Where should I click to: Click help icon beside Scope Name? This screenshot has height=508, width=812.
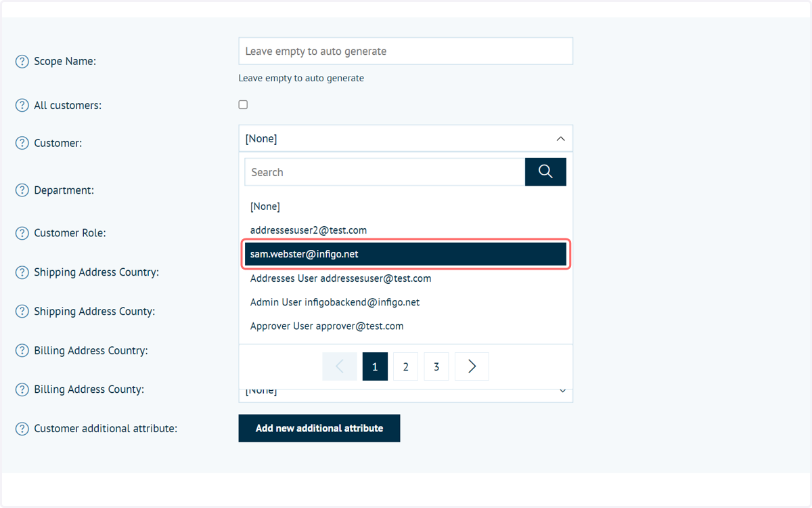(22, 62)
